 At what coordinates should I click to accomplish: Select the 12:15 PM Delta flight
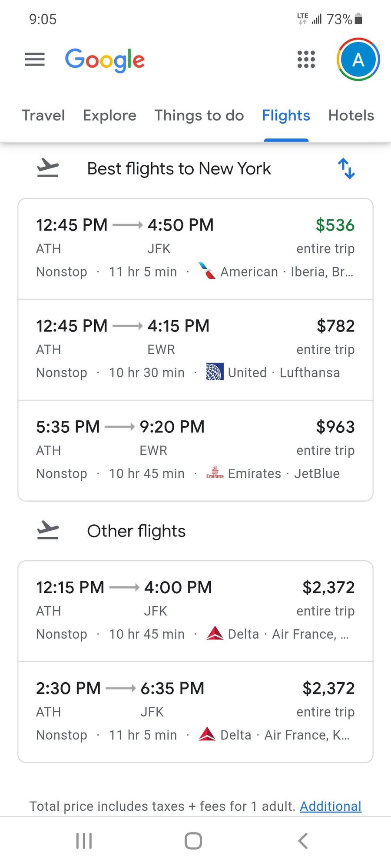(195, 611)
